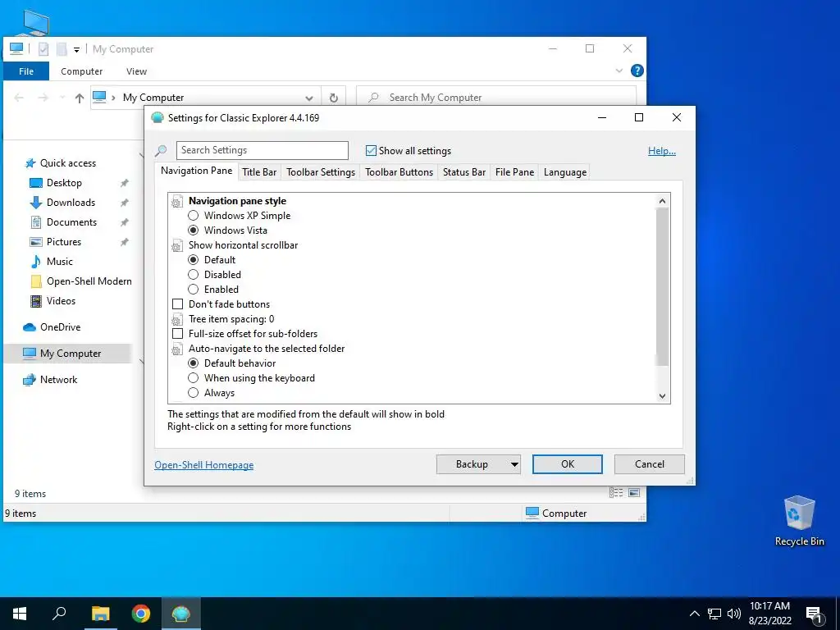Click the volume speaker tray icon
This screenshot has height=630, width=840.
pos(734,614)
